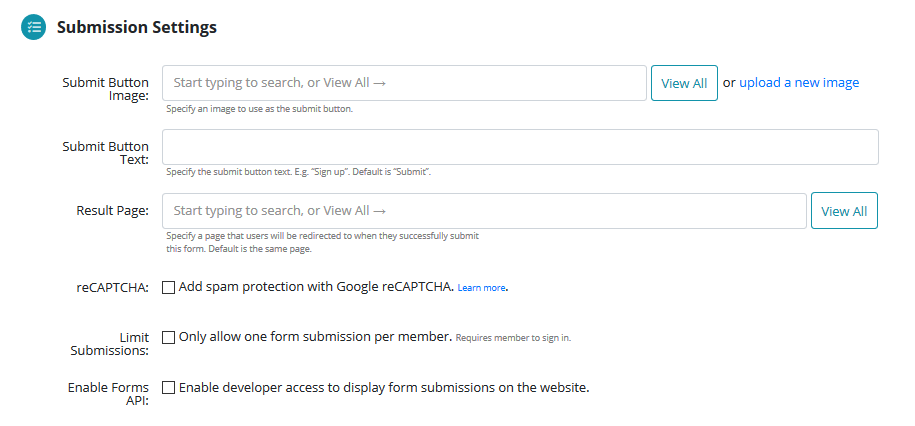Click the Submission Settings heading text
Screen dimensions: 915x426
(137, 27)
